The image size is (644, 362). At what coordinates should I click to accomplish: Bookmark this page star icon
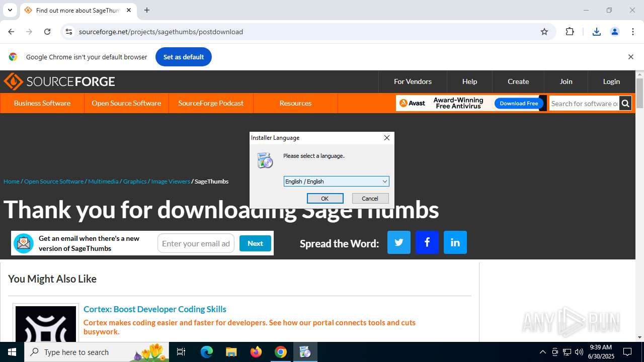click(x=544, y=32)
